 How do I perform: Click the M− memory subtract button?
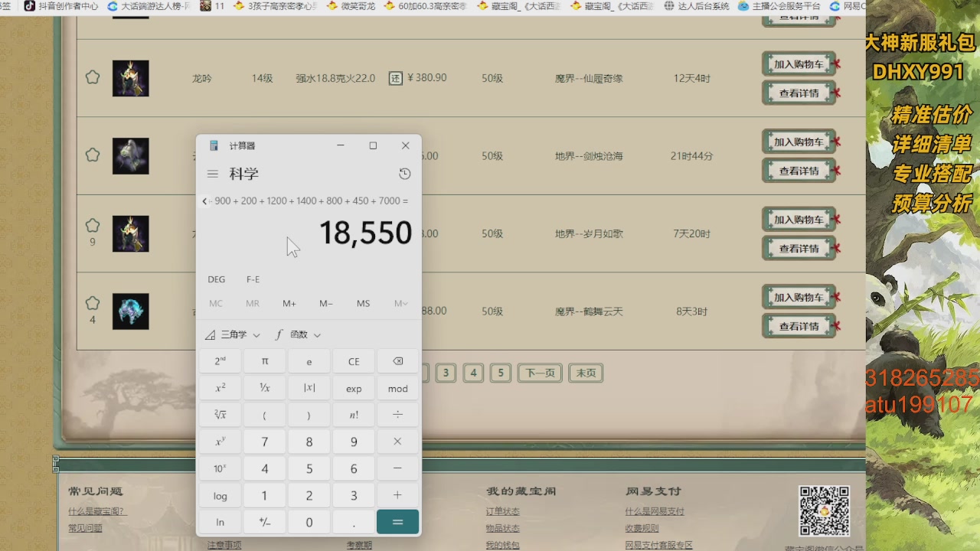tap(326, 304)
